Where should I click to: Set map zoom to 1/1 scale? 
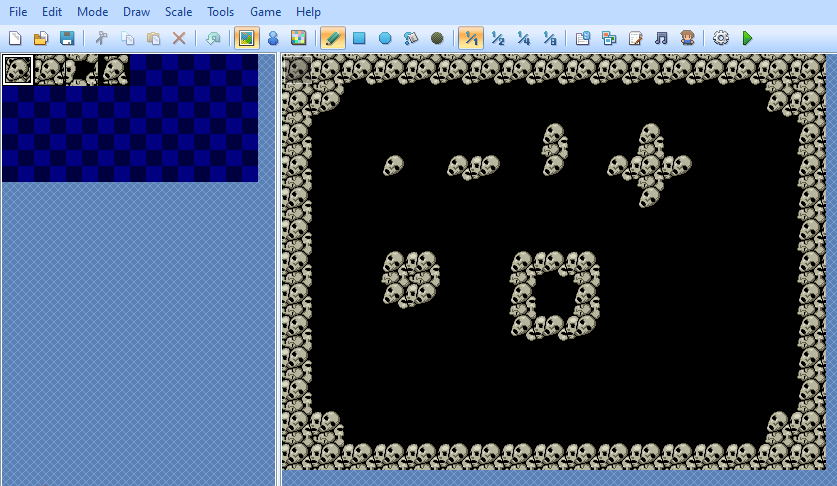click(471, 38)
